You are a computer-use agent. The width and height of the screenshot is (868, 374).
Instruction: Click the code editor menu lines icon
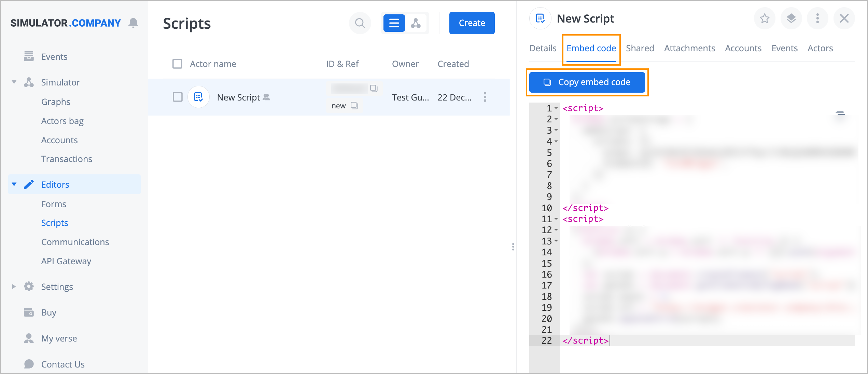pyautogui.click(x=840, y=113)
